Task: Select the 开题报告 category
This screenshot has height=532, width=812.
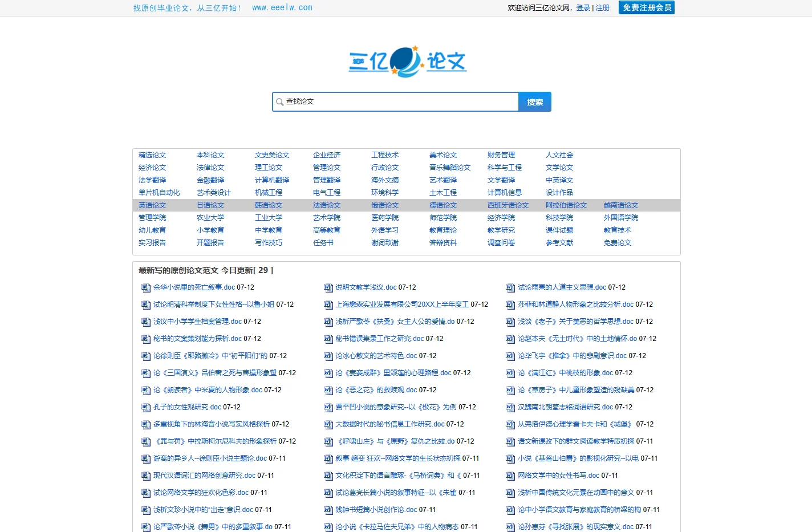Action: point(210,243)
